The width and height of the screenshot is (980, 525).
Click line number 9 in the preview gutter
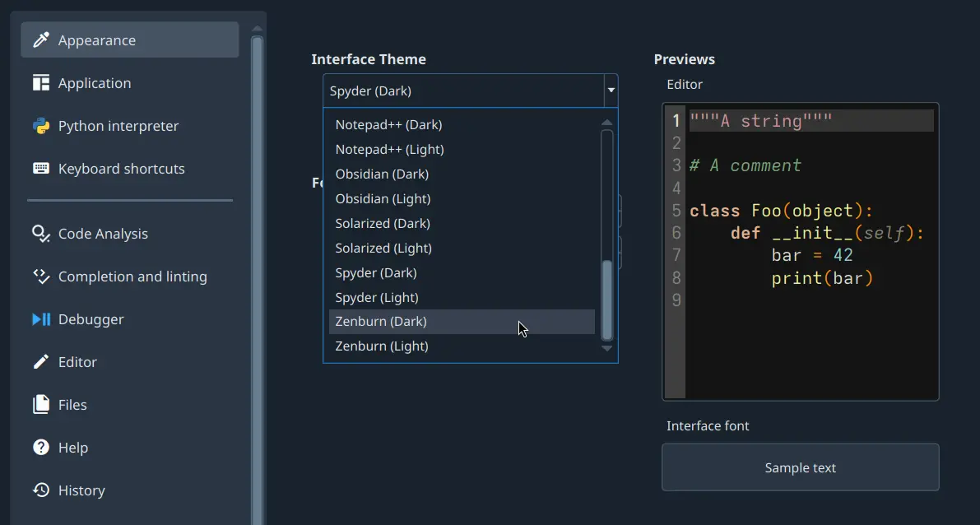tap(676, 300)
